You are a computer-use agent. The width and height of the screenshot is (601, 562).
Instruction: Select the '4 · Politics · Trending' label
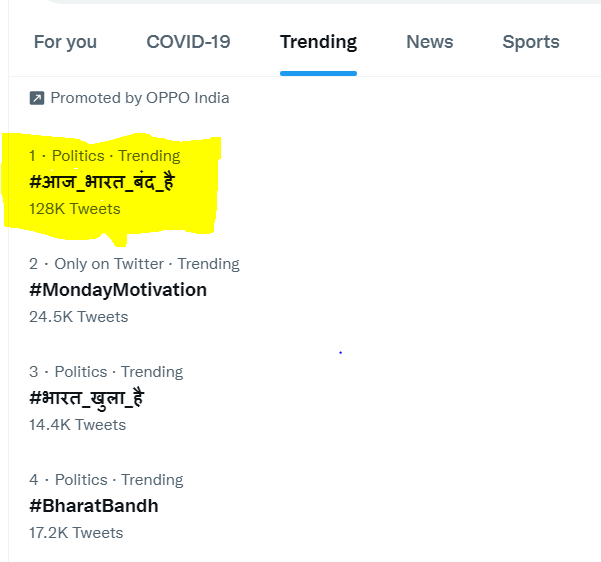[106, 480]
